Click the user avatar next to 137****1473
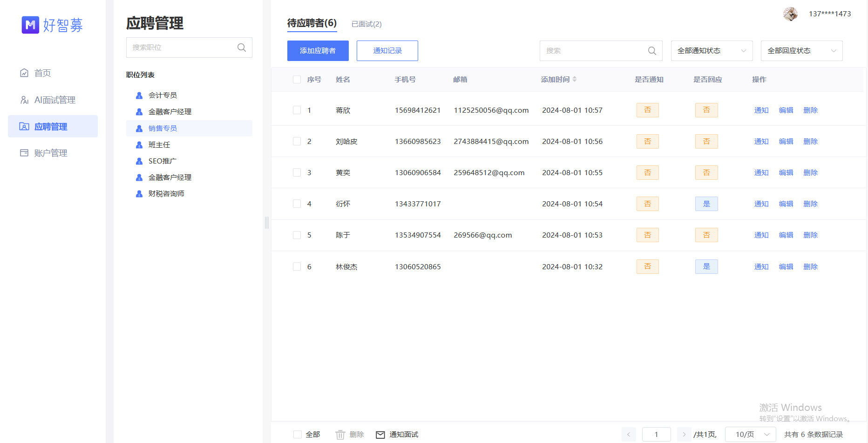The image size is (868, 443). tap(790, 14)
